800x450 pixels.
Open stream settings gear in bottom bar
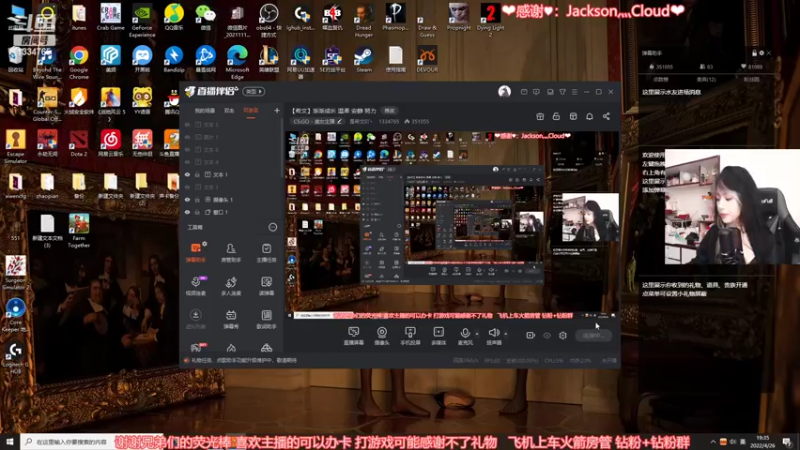(563, 335)
